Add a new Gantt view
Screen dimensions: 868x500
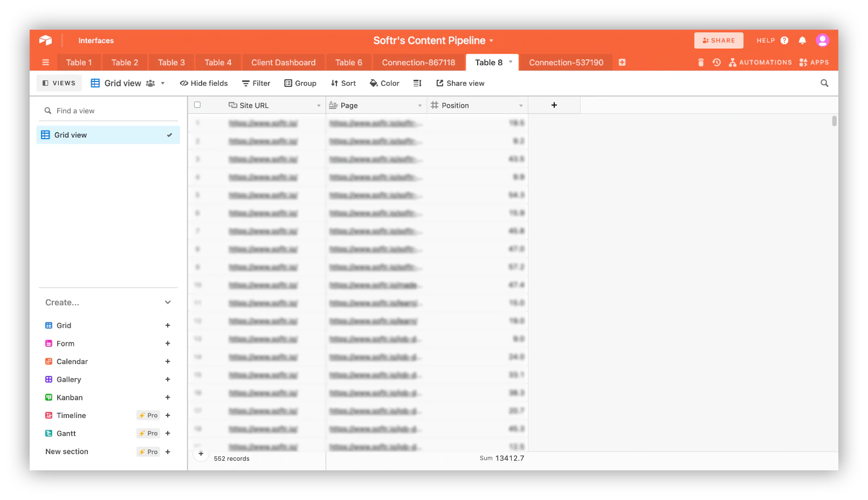168,434
